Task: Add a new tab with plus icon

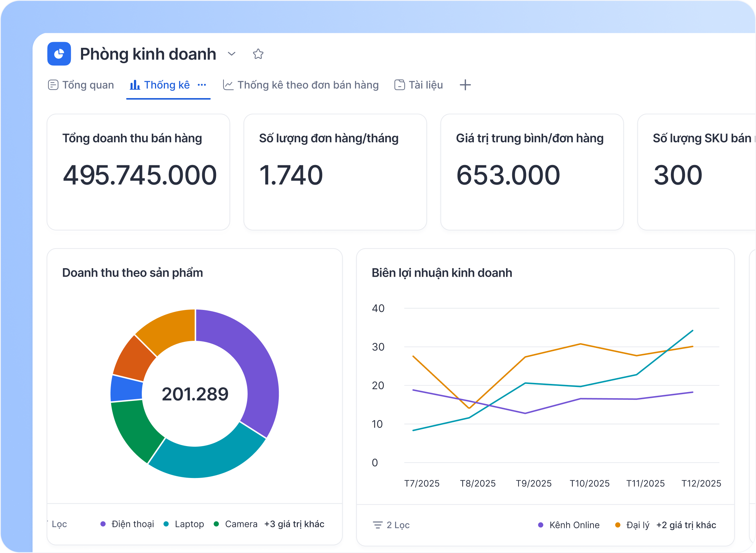Action: [x=465, y=85]
